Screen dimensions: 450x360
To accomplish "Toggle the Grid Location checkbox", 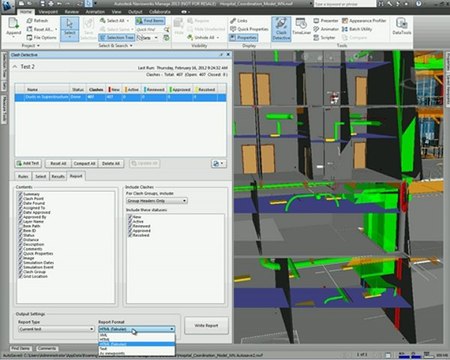I will 20,276.
